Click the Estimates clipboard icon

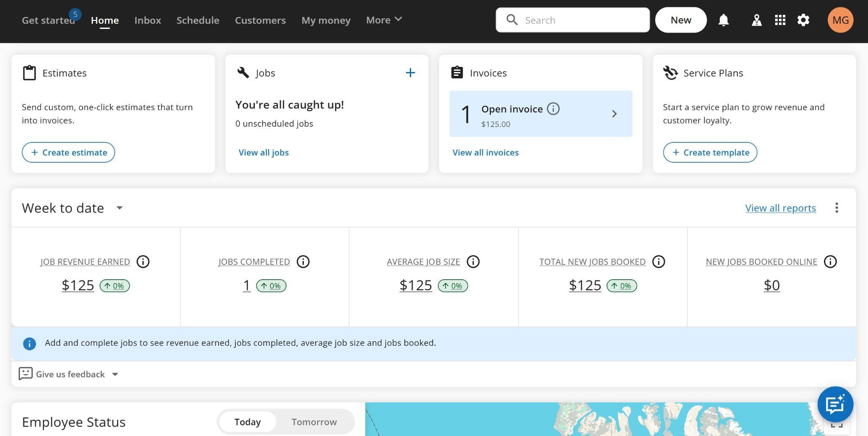tap(29, 73)
